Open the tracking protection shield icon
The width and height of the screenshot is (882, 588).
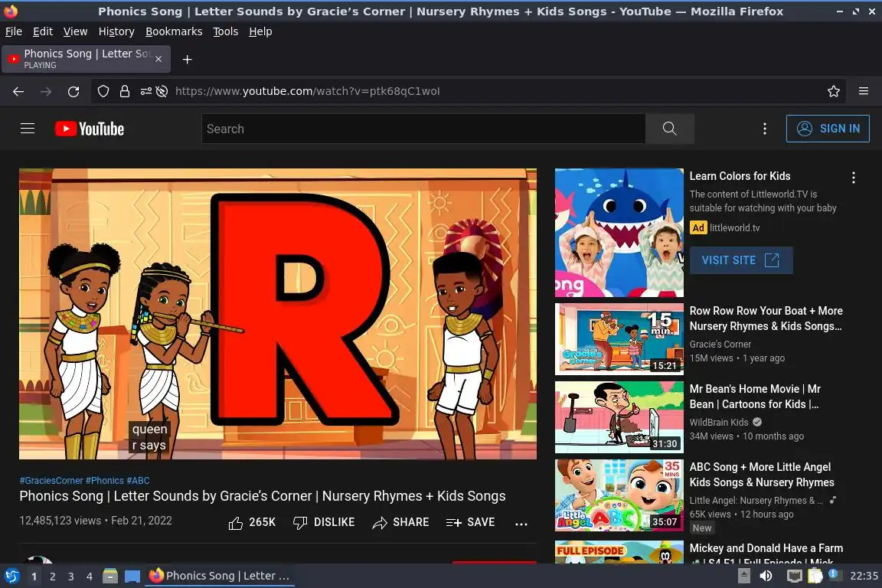click(103, 91)
